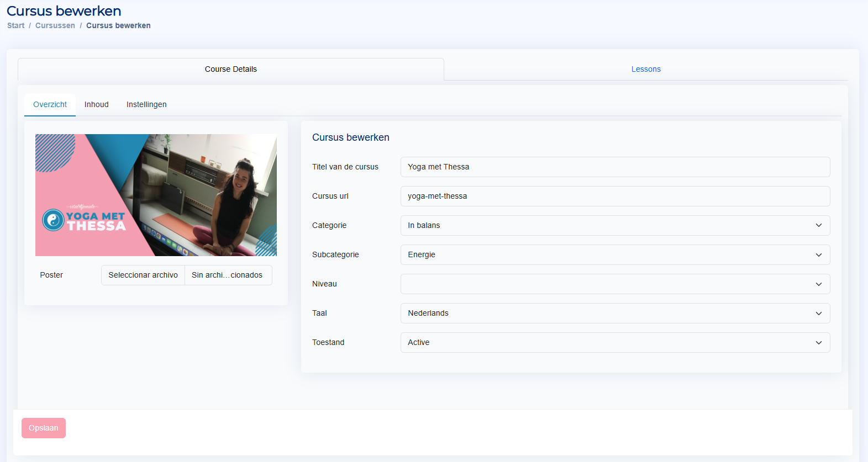Open the Inhoud sub-tab
The width and height of the screenshot is (868, 462).
[97, 104]
